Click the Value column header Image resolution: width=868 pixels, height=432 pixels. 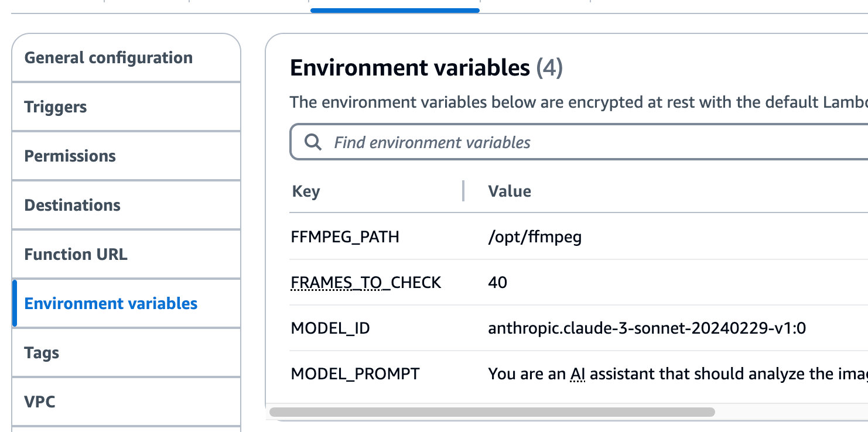[510, 191]
